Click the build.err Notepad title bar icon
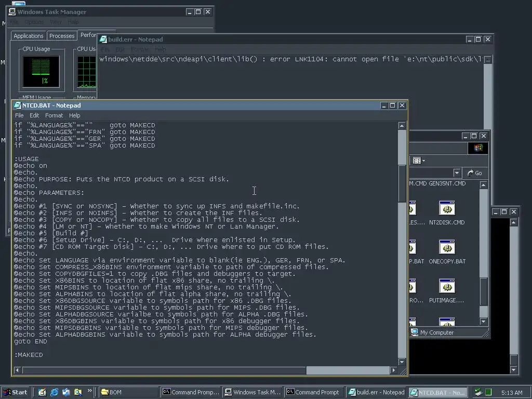532x399 pixels. (103, 39)
